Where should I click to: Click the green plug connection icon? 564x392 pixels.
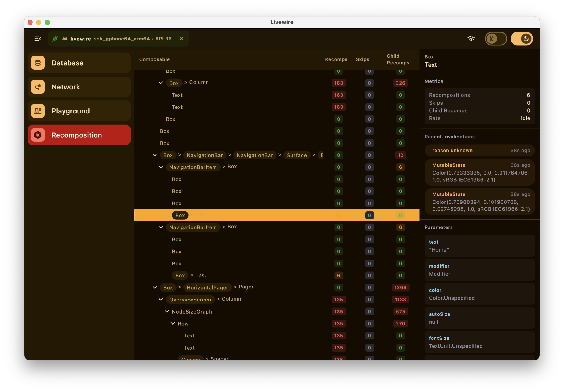click(x=55, y=39)
